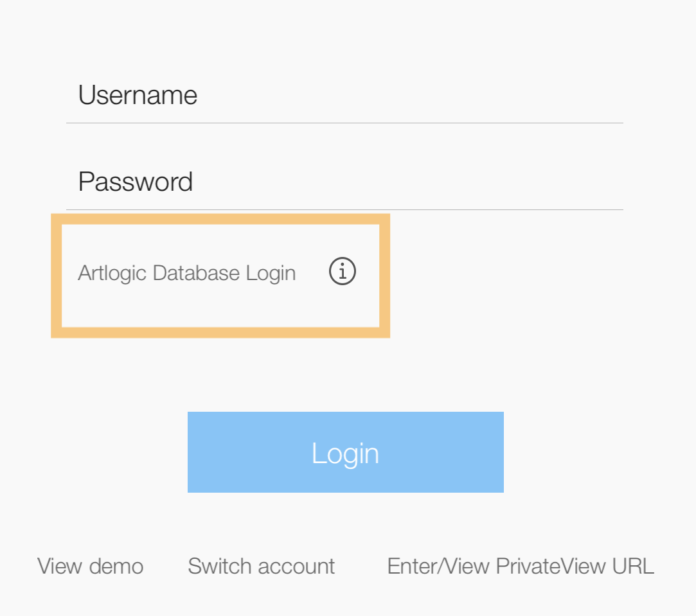Click the Password placeholder text
The image size is (696, 616).
[136, 182]
